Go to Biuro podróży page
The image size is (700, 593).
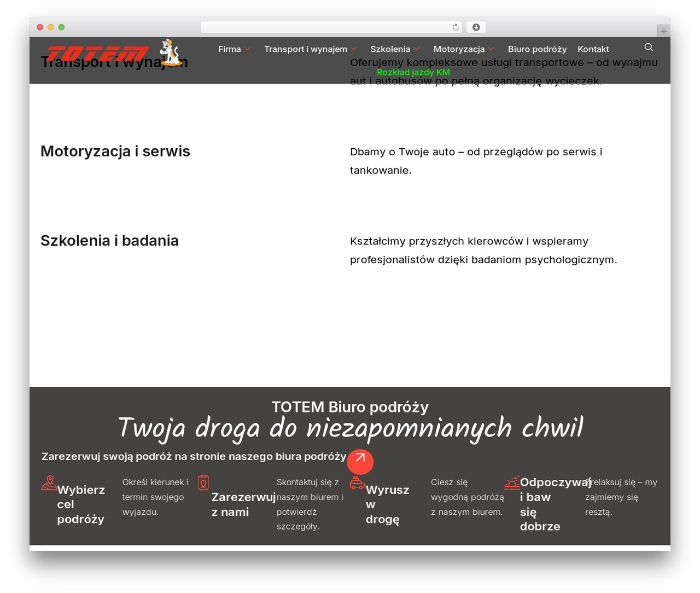click(x=537, y=49)
